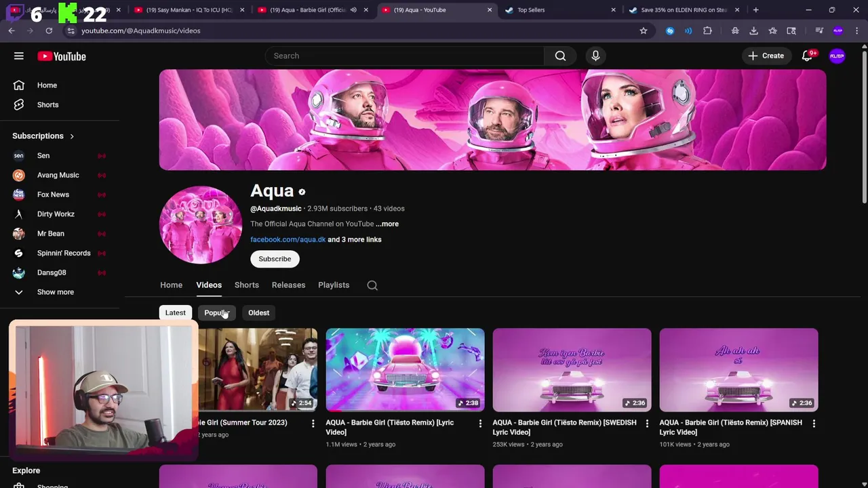Subscribe to the Aqua channel
This screenshot has height=488, width=868.
[x=275, y=259]
